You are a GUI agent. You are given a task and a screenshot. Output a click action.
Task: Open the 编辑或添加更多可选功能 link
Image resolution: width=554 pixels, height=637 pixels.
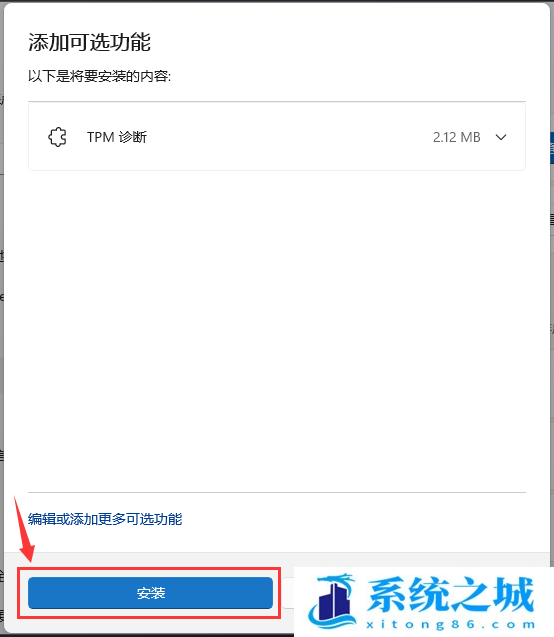click(105, 519)
